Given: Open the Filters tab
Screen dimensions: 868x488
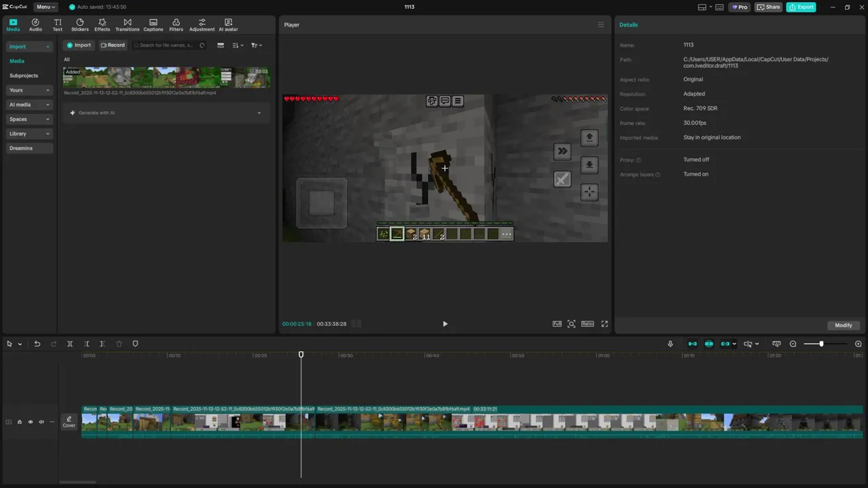Looking at the screenshot, I should tap(176, 25).
